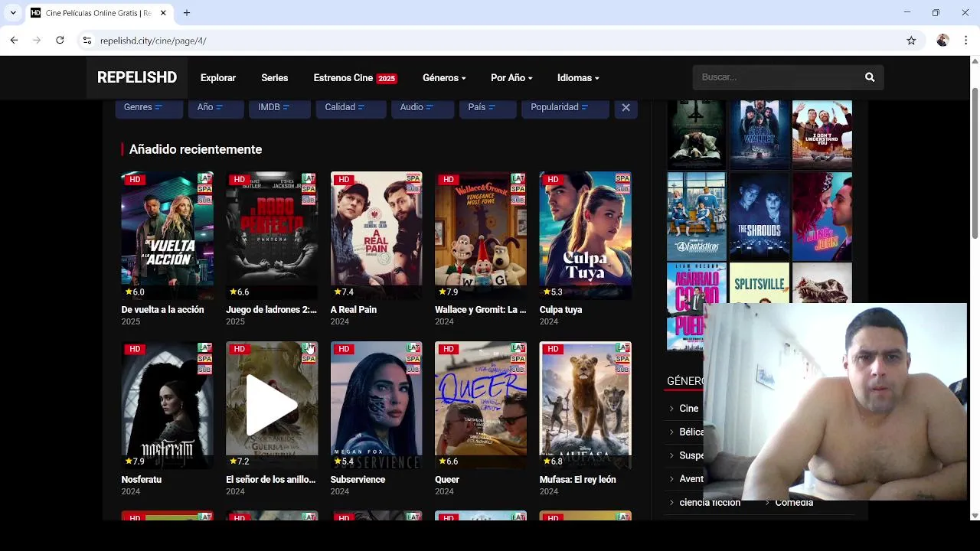Screen dimensions: 980x551
Task: Click the Añadido recientemente heading
Action: (195, 149)
